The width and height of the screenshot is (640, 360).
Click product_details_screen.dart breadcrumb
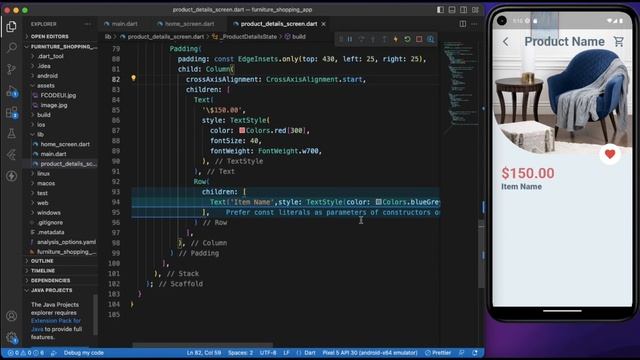(x=166, y=37)
